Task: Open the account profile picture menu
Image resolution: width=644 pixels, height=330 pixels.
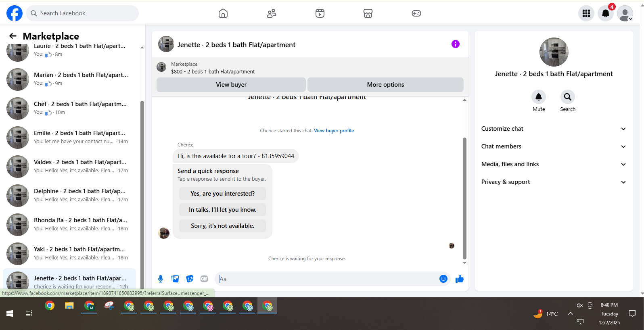Action: coord(625,13)
